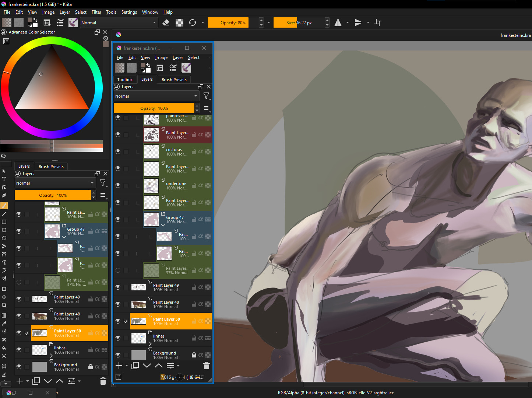Toggle visibility of costuras layer

118,151
